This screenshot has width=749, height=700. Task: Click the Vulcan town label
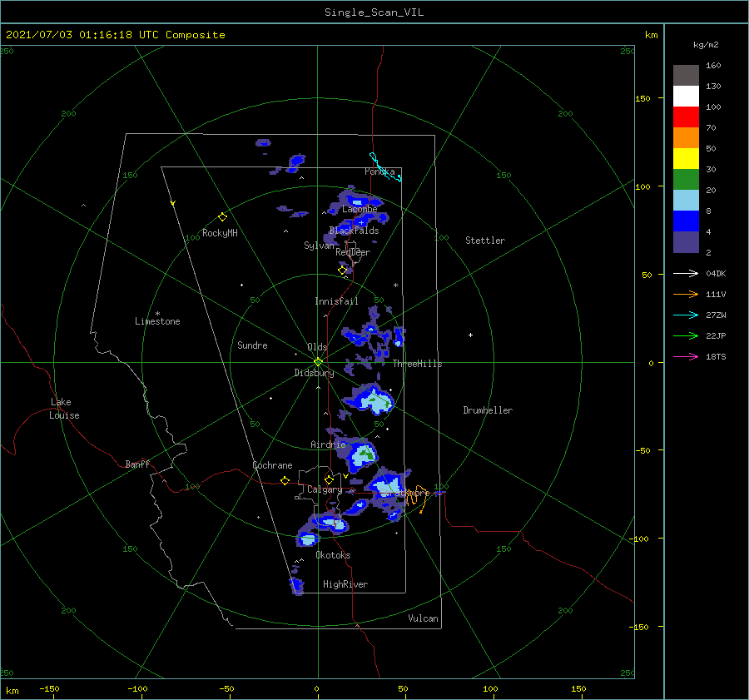pos(423,618)
